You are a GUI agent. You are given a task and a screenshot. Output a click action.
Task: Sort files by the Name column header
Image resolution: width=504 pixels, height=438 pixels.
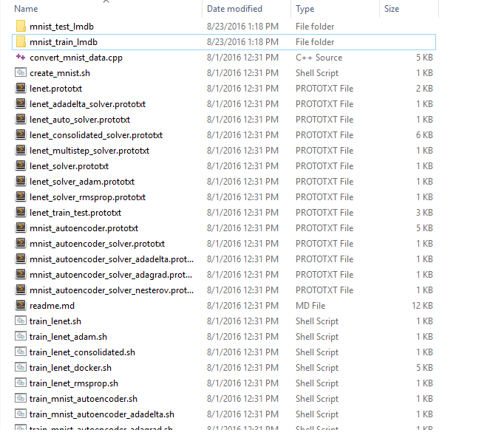tap(26, 9)
